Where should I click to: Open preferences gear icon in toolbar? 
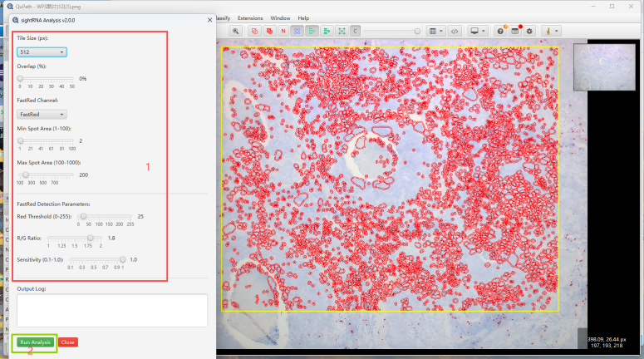coord(528,31)
